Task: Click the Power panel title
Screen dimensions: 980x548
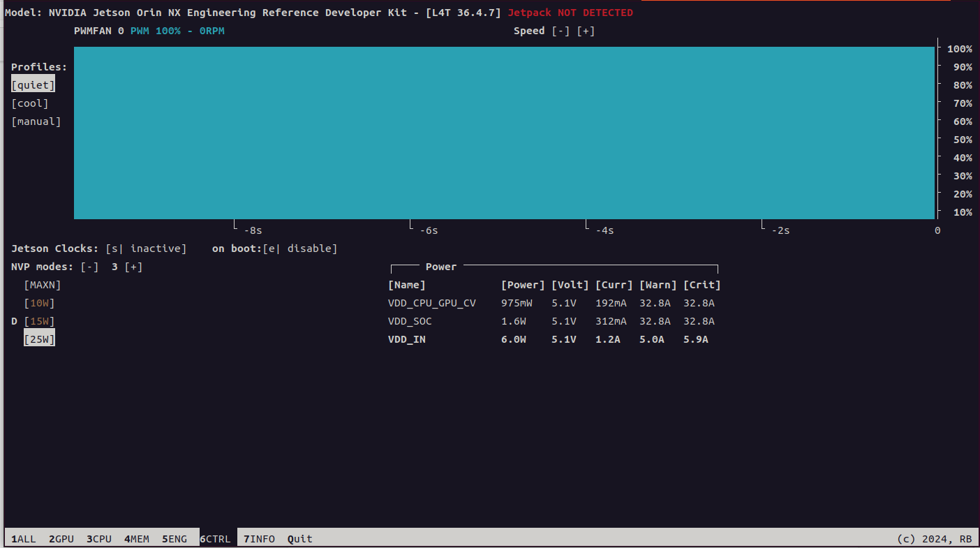Action: [x=441, y=267]
